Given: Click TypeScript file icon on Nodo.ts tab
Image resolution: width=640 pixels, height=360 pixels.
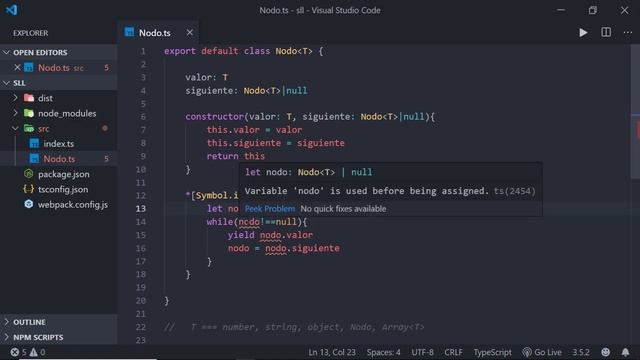Looking at the screenshot, I should click(129, 32).
